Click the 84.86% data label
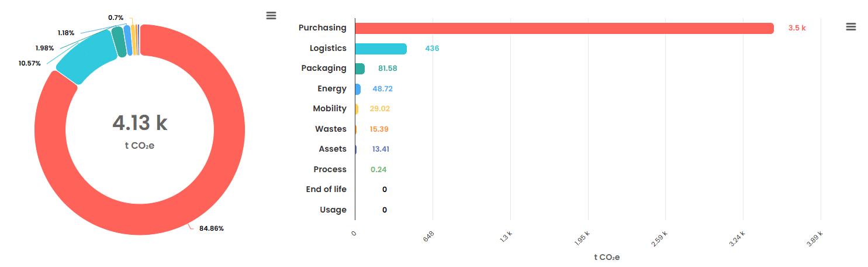868x267 pixels. [x=212, y=228]
